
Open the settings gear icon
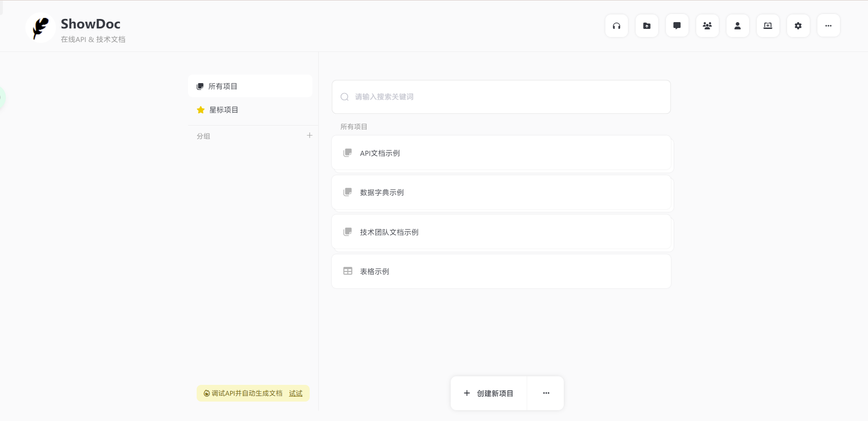pyautogui.click(x=798, y=26)
